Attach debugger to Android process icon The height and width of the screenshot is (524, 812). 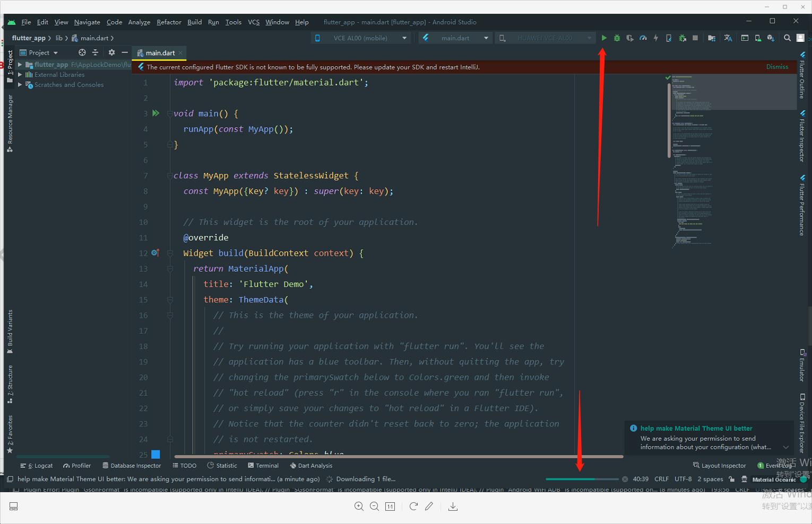click(683, 38)
